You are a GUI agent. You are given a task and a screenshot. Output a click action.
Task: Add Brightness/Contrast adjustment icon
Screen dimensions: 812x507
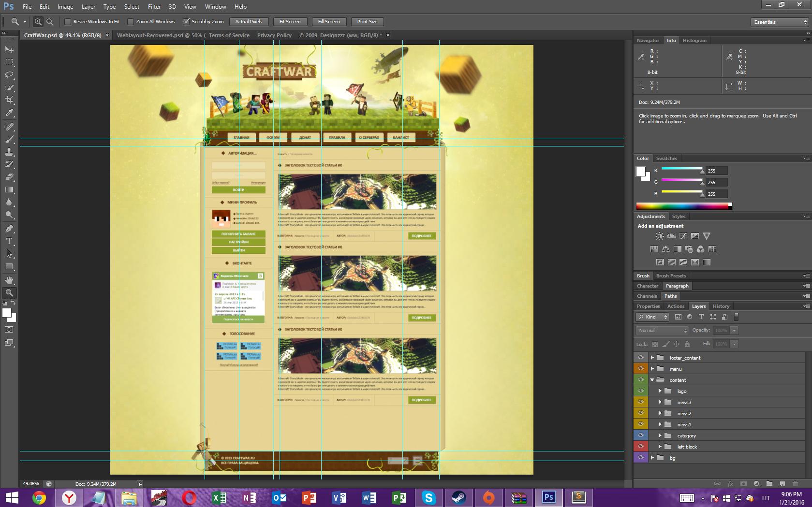tap(660, 236)
